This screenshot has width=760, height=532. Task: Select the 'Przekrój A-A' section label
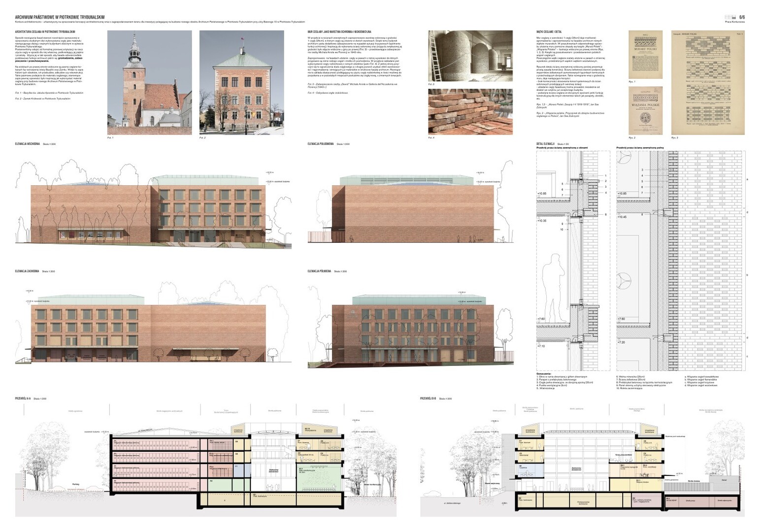click(x=23, y=399)
